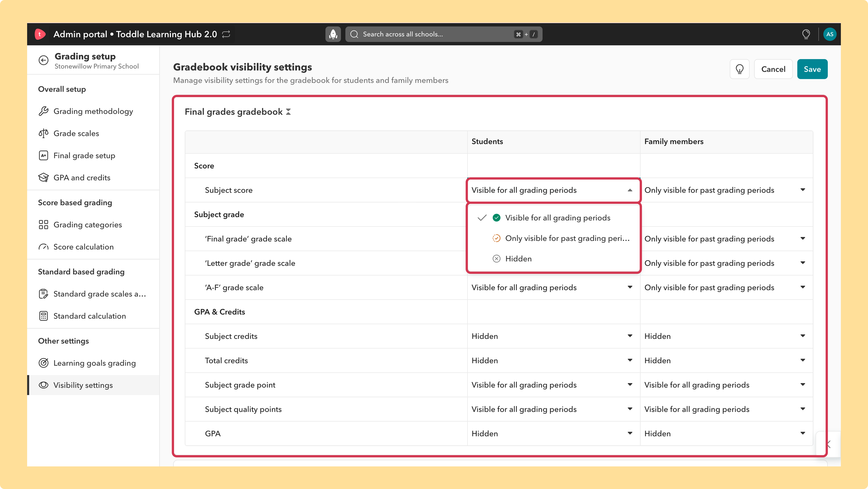Viewport: 868px width, 489px height.
Task: Click the gauge icon for Score calculation
Action: pyautogui.click(x=44, y=247)
